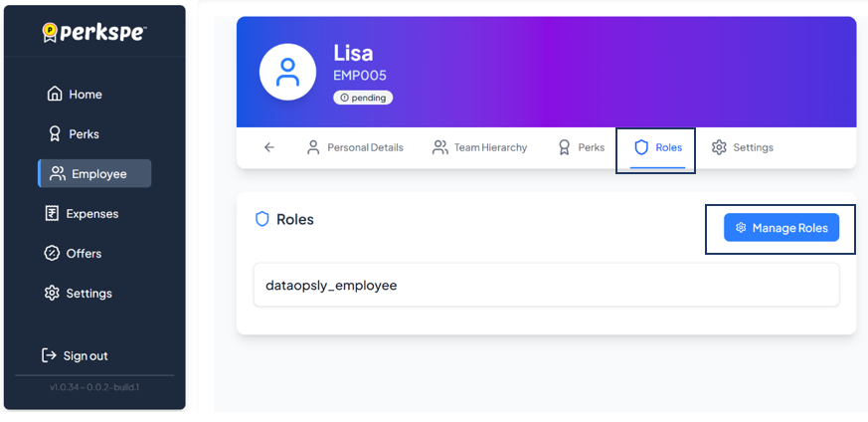Click the Sign out link

86,355
